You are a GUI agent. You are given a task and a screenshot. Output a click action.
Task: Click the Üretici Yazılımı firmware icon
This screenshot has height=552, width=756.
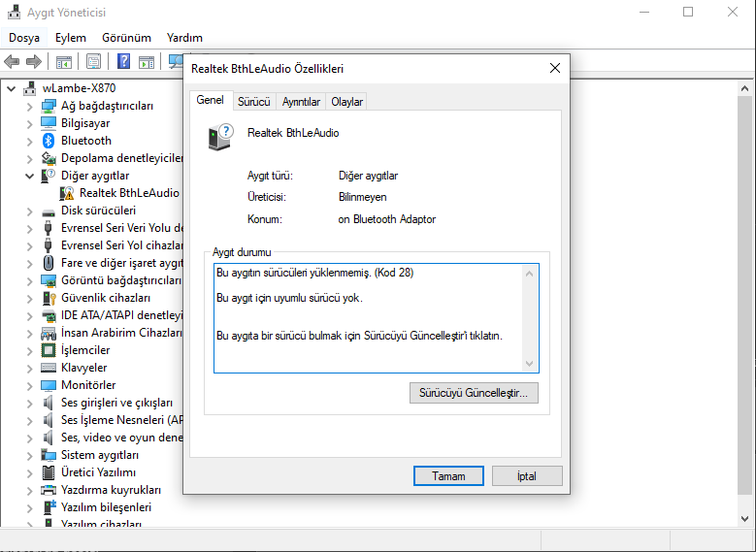point(49,472)
